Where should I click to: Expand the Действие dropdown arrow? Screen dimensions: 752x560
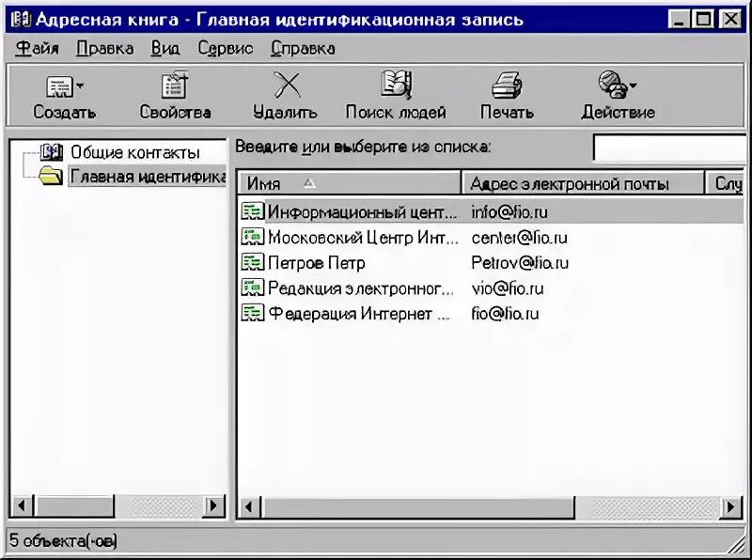633,86
